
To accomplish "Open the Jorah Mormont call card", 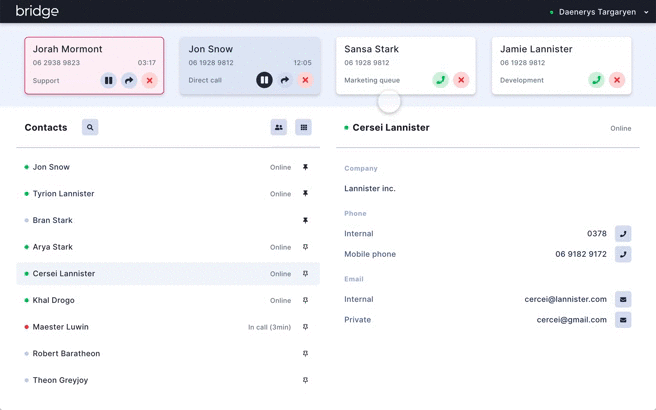I will pyautogui.click(x=94, y=66).
